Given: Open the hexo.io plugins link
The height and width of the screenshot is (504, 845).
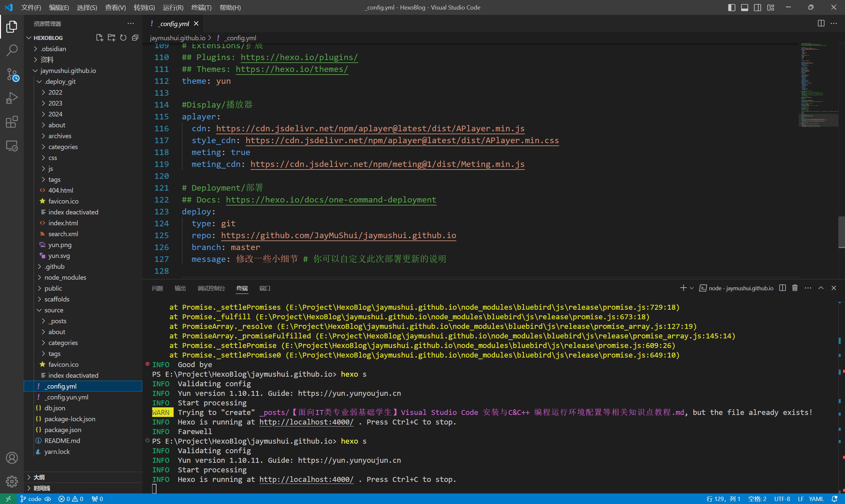Looking at the screenshot, I should tap(299, 57).
